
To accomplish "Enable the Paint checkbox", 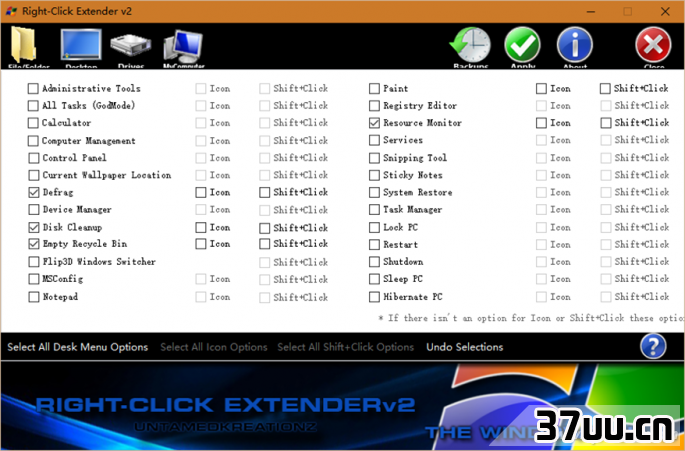I will tap(374, 89).
